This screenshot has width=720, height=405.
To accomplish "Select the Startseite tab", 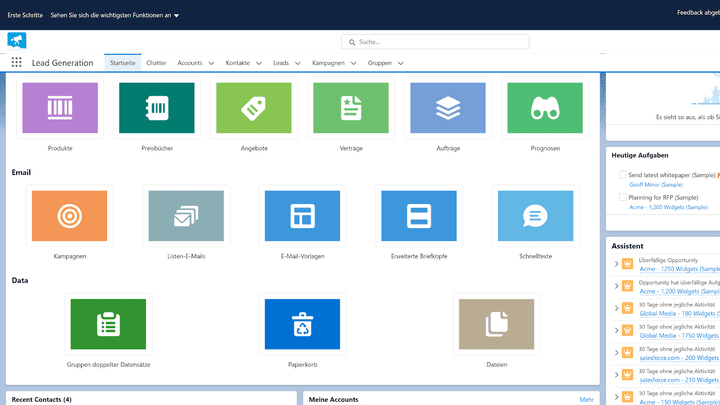I will pos(122,63).
